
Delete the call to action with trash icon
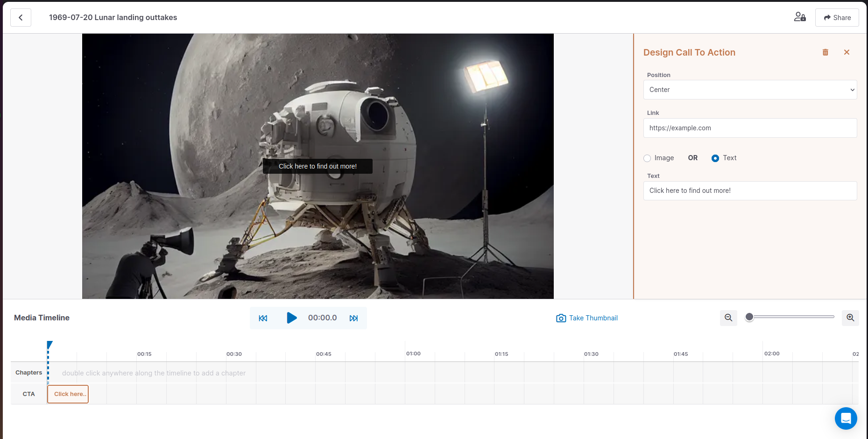click(826, 52)
